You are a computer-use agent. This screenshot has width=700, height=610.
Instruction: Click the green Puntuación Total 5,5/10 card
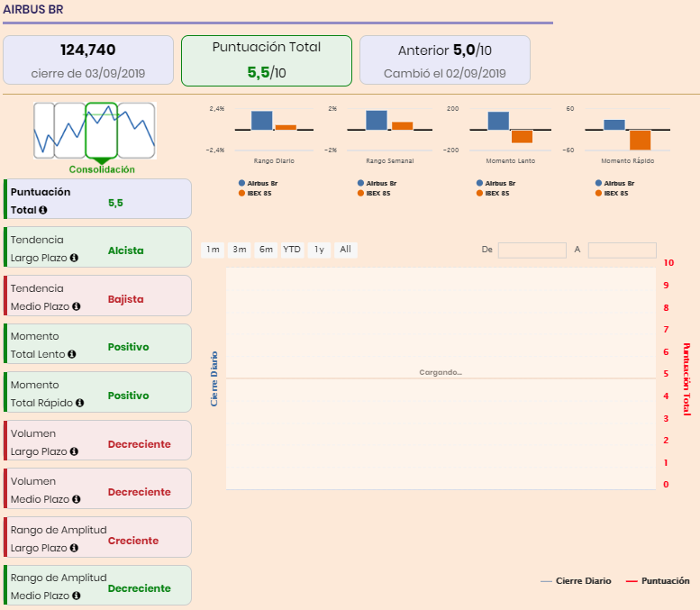tap(267, 60)
